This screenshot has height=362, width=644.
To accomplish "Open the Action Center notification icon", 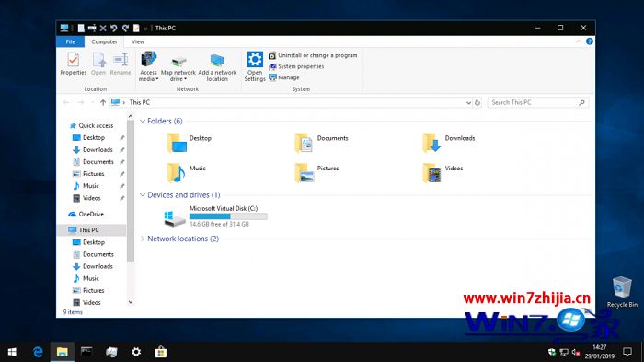I will [627, 352].
